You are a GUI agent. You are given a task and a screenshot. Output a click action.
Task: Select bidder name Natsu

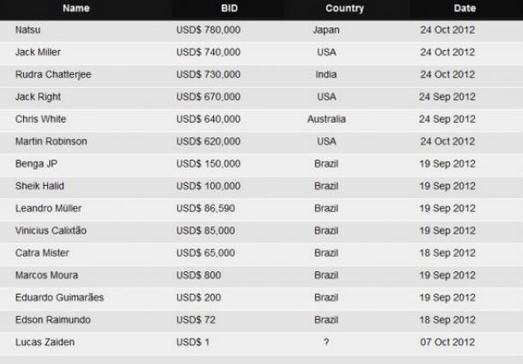coord(28,30)
